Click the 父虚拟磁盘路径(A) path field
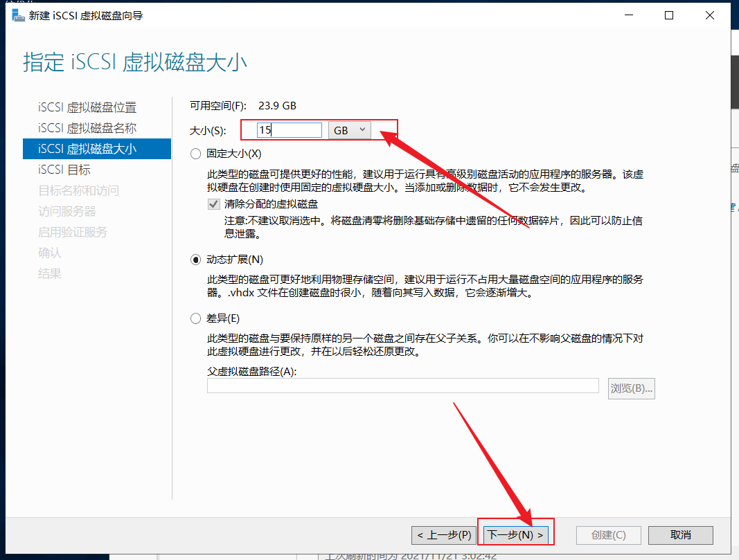739x560 pixels. coord(403,386)
